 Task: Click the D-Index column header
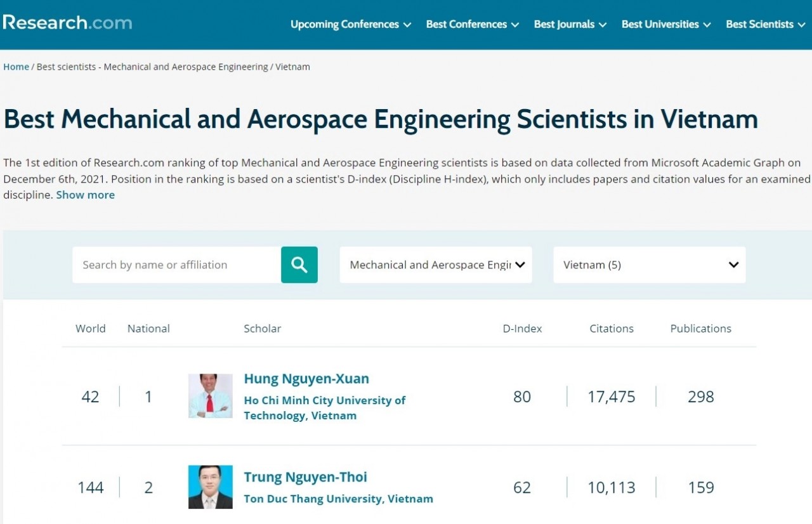(522, 329)
